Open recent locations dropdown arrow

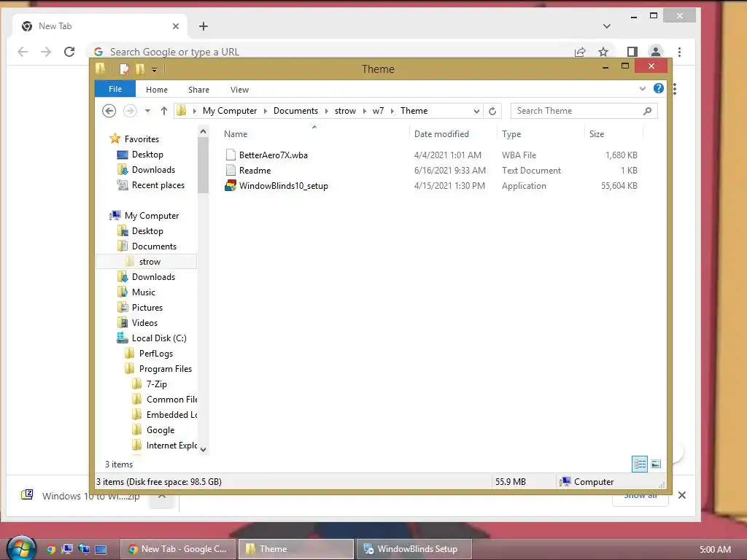147,111
